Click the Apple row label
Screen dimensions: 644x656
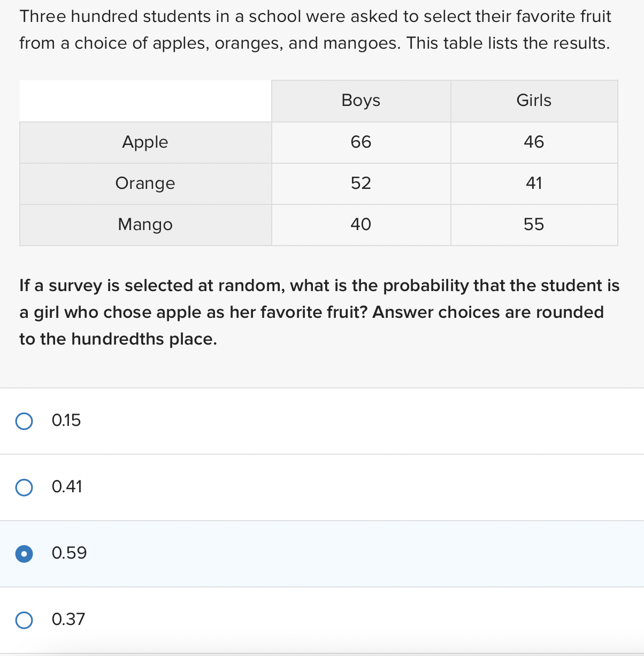pos(145,142)
